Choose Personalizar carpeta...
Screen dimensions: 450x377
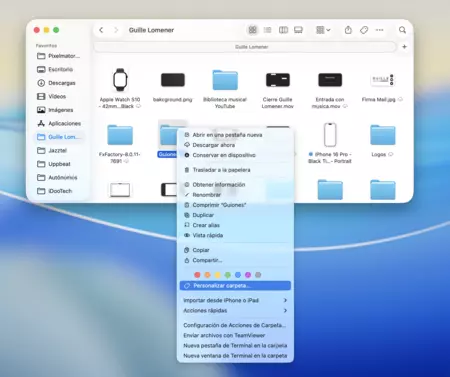click(235, 286)
